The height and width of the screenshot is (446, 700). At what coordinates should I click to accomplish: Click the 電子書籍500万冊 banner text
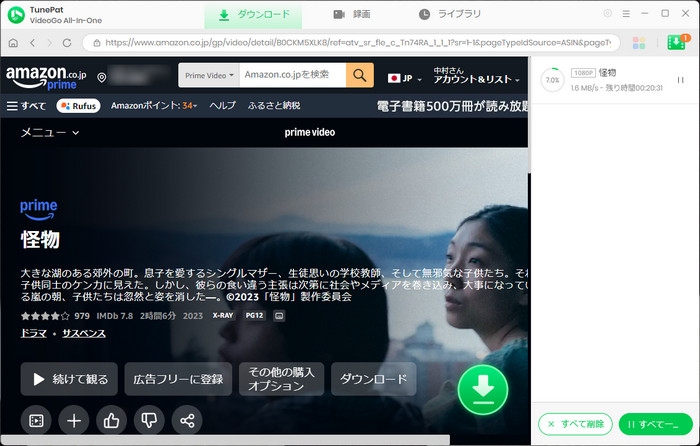click(x=452, y=106)
